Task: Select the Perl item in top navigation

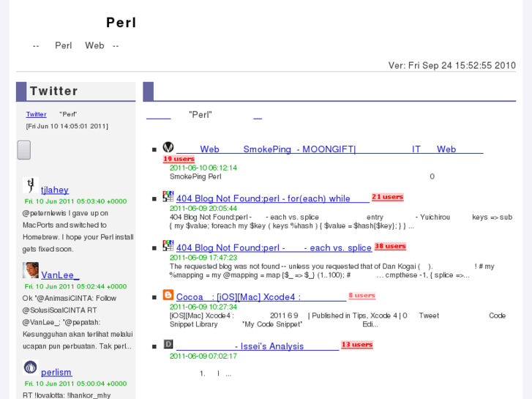Action: [x=63, y=45]
